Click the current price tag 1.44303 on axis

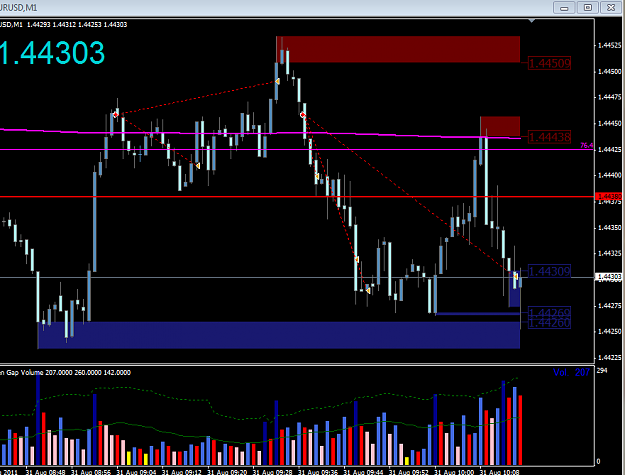[x=608, y=277]
